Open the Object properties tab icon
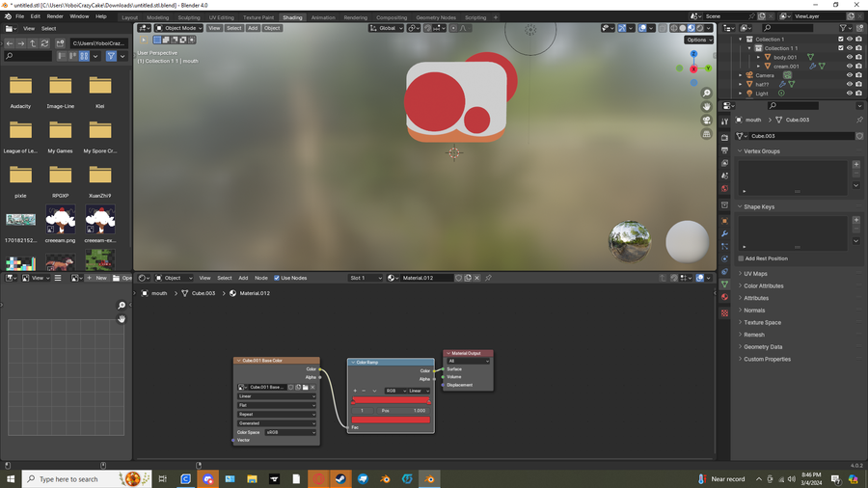This screenshot has height=488, width=868. coord(724,221)
